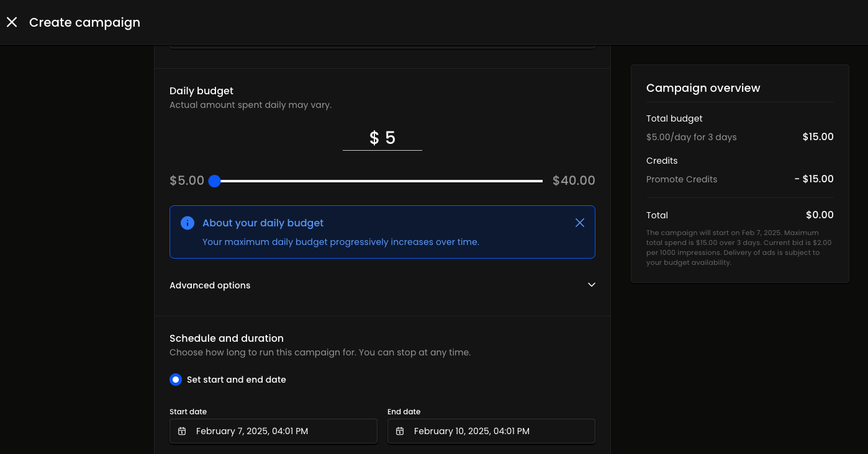Close the Create campaign dialog
The height and width of the screenshot is (454, 868).
[x=12, y=22]
